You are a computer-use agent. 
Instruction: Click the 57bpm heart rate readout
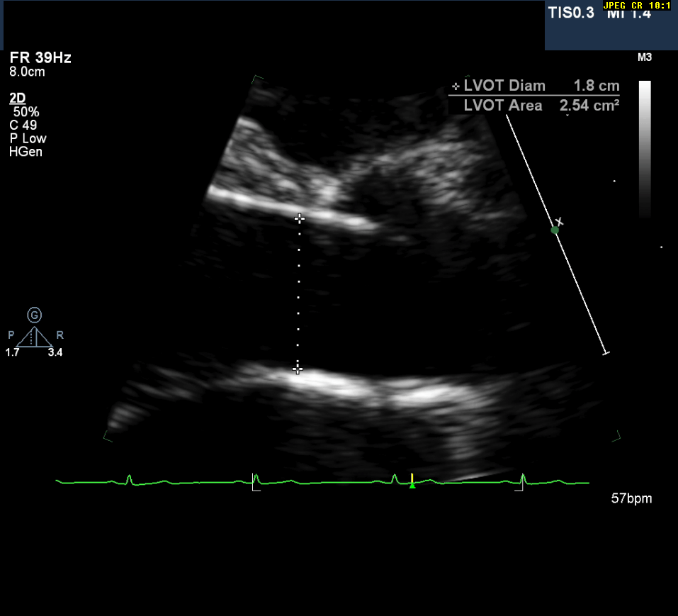[631, 499]
